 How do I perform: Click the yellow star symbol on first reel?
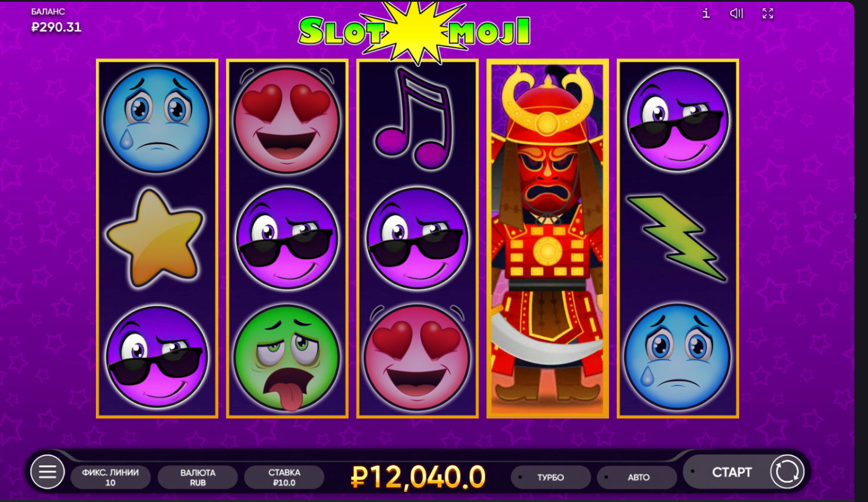155,238
